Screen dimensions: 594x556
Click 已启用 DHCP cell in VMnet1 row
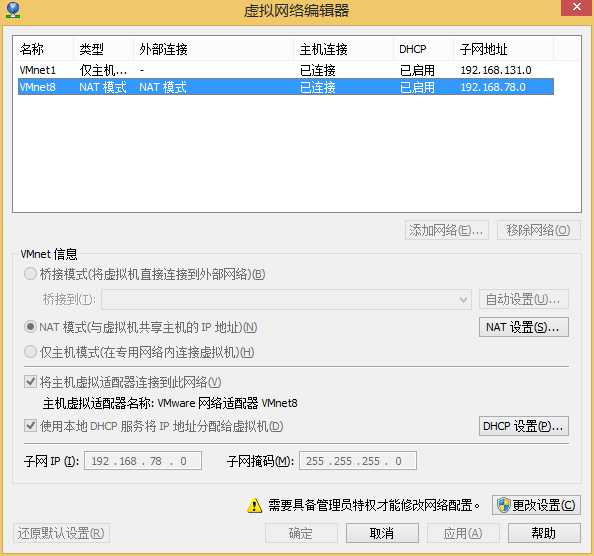tap(417, 70)
